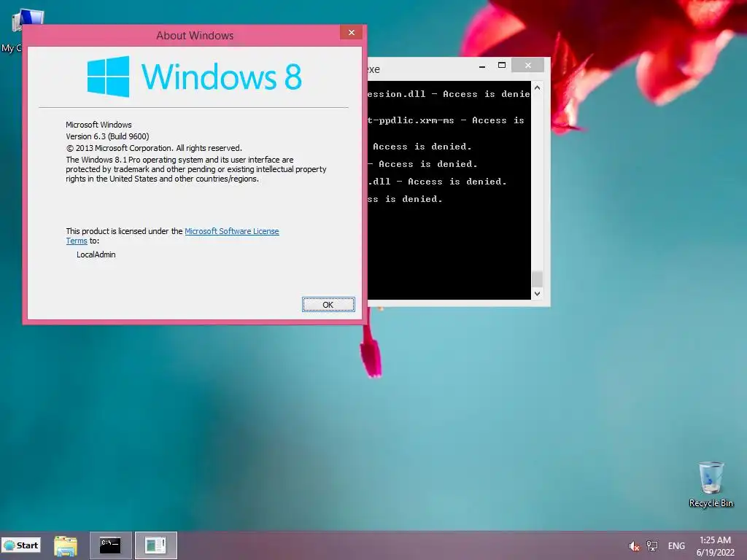
Task: Open File Explorer from taskbar
Action: [65, 545]
